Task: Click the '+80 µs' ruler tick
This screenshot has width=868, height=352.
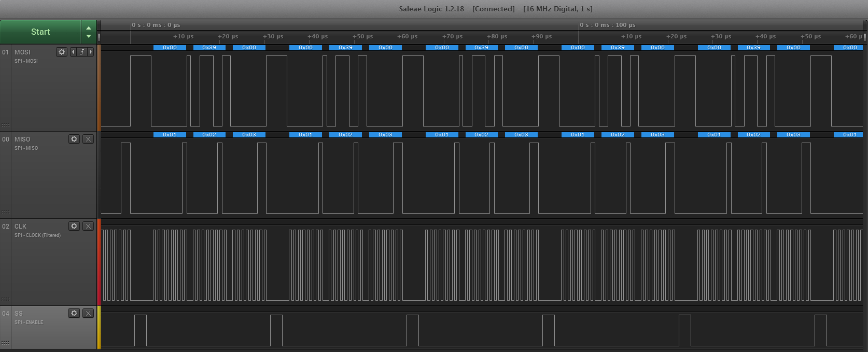Action: coord(497,37)
